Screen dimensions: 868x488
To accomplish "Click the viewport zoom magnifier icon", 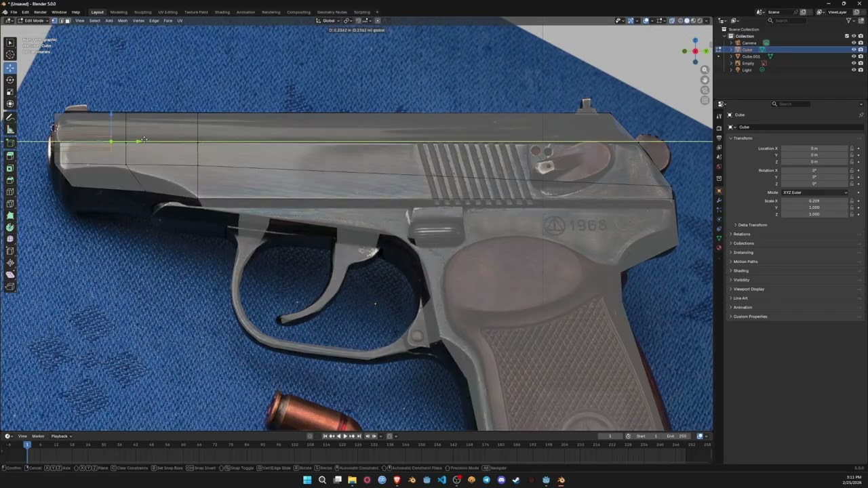I will 705,70.
